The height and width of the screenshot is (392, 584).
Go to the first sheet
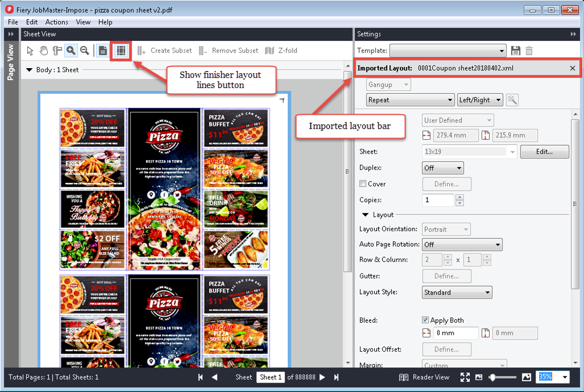pyautogui.click(x=200, y=377)
